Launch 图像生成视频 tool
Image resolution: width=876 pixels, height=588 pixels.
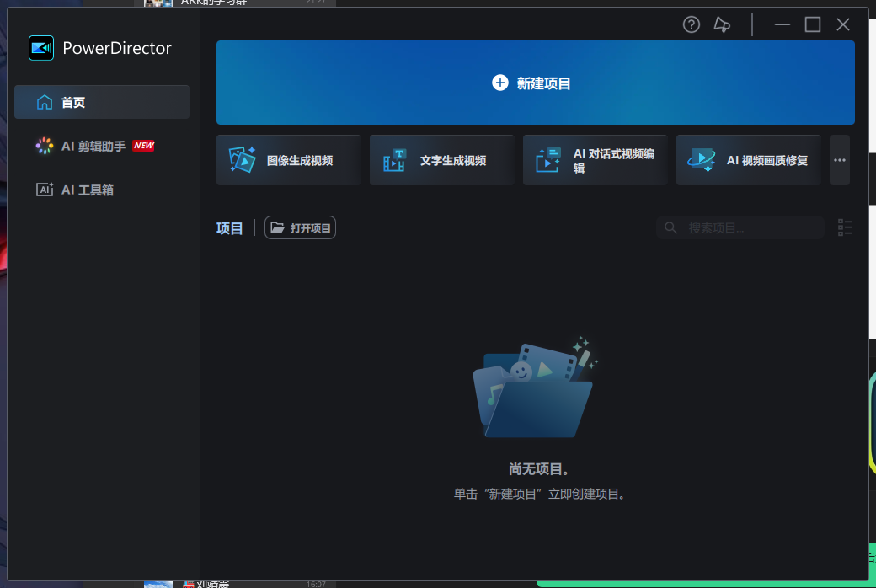coord(289,160)
